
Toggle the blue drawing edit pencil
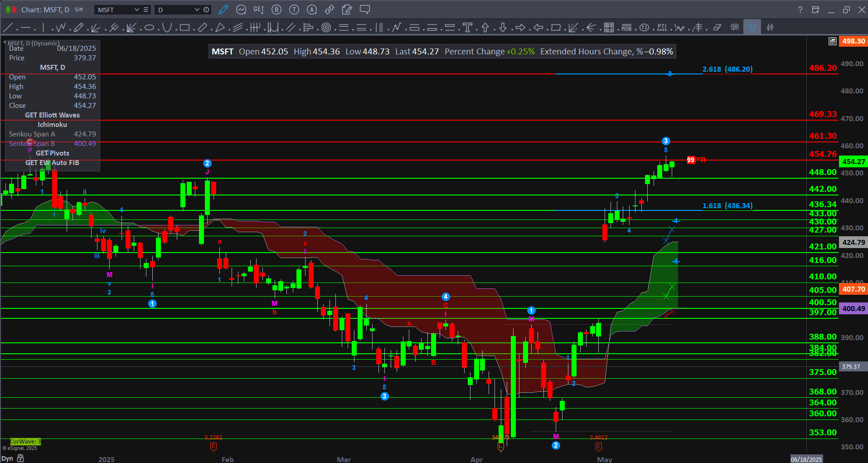(223, 10)
